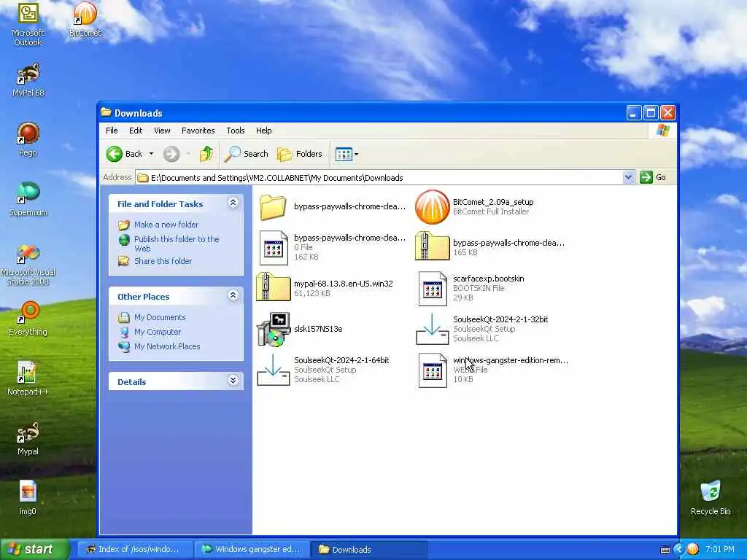Select SoulseekQt-2024-2-1-64bit setup file
The image size is (747, 560).
click(x=323, y=370)
